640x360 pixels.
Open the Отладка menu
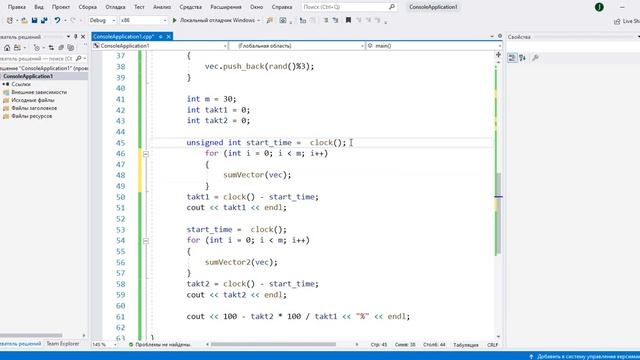pyautogui.click(x=115, y=7)
